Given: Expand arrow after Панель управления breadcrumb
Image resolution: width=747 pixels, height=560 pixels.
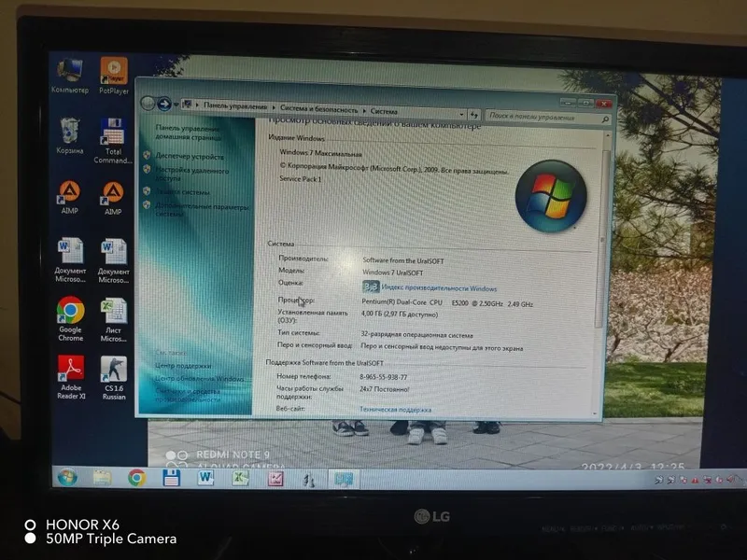Looking at the screenshot, I should pos(274,107).
